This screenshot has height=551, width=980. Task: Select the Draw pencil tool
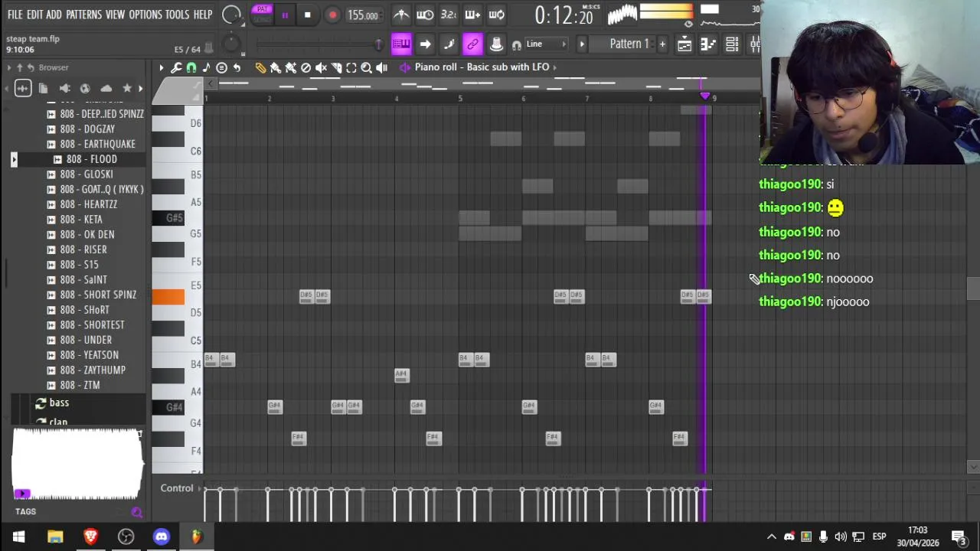point(260,68)
